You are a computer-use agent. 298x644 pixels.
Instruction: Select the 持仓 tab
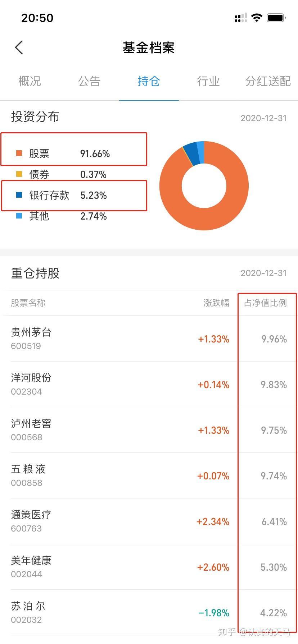click(149, 82)
